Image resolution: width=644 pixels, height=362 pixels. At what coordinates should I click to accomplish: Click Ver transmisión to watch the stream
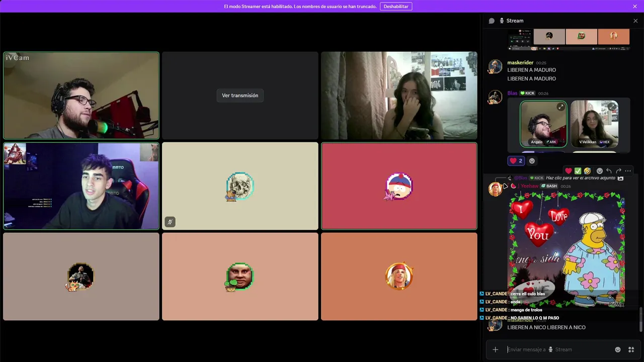click(x=240, y=96)
